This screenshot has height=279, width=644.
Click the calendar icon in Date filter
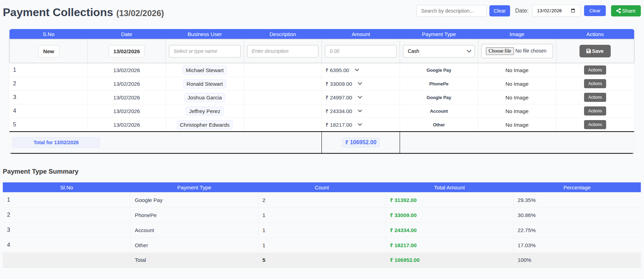click(573, 11)
